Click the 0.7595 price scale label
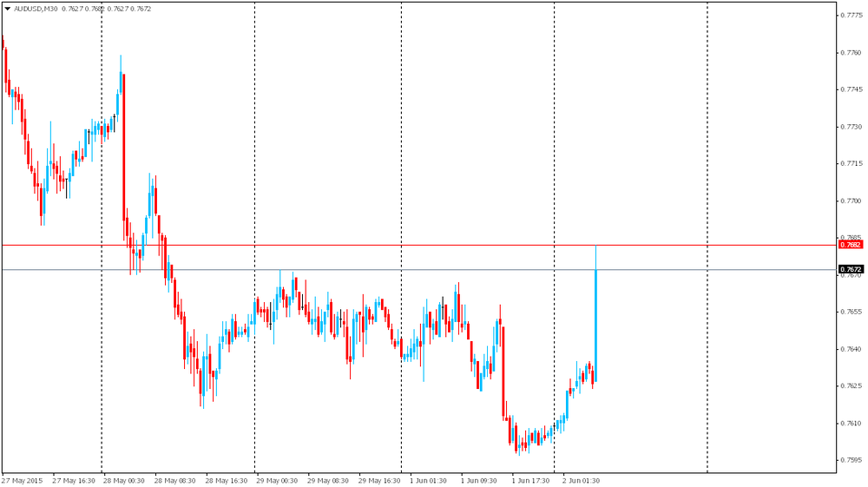The image size is (868, 487). [852, 460]
